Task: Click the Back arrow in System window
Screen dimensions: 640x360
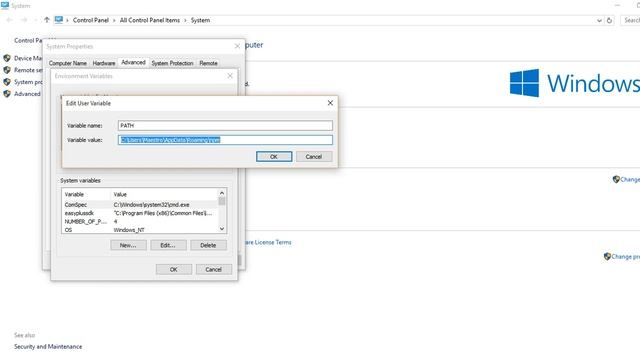Action: tap(9, 20)
